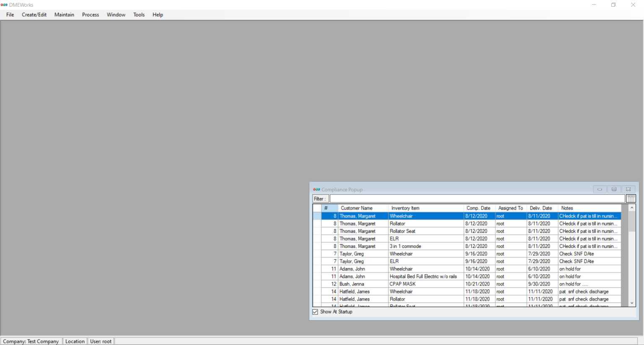Open the Tools menu

[139, 15]
